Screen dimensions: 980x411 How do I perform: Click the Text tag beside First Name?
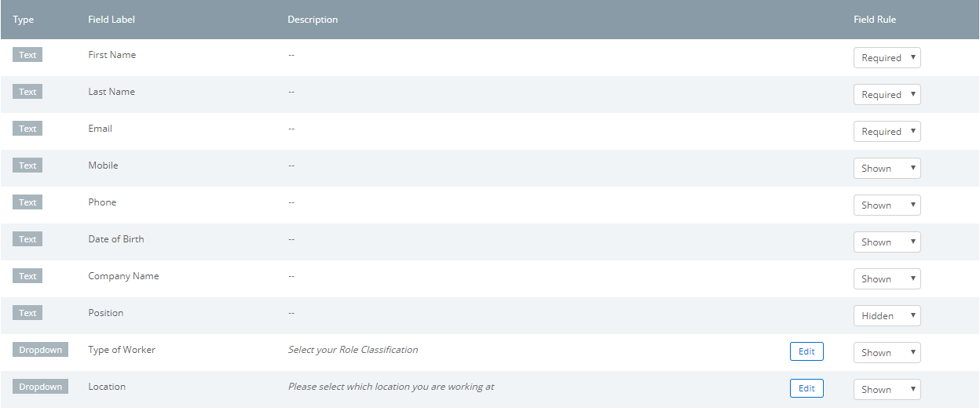(27, 55)
